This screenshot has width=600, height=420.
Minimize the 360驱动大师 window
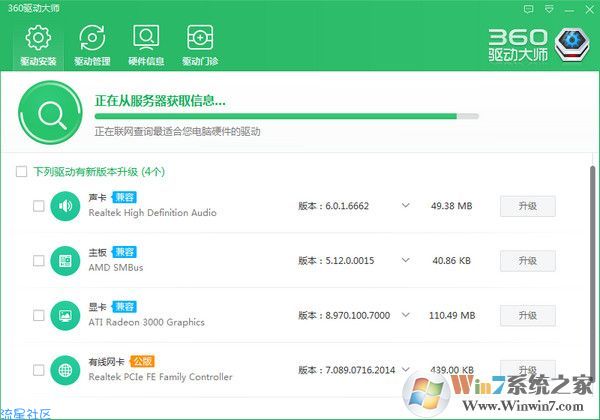(x=569, y=10)
